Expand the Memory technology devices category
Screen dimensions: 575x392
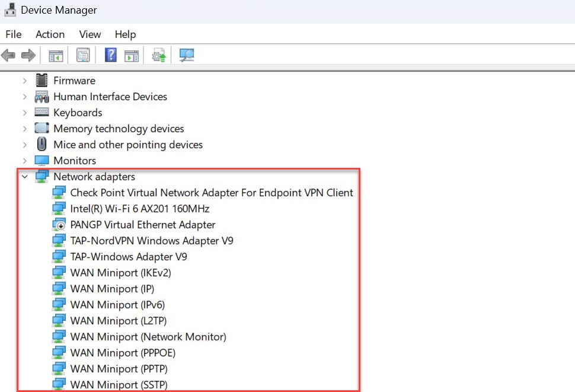click(24, 128)
